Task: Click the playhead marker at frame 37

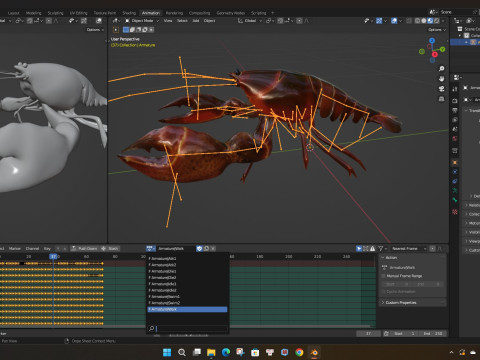Action: click(53, 256)
